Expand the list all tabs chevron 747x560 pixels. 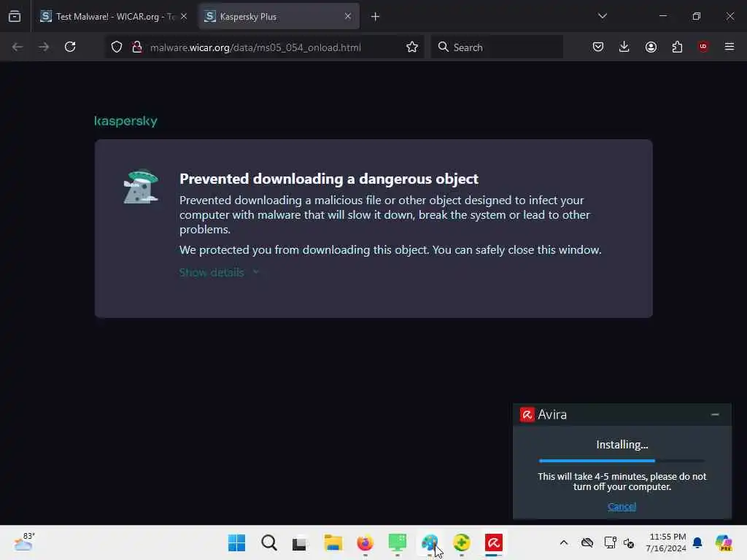(x=602, y=16)
